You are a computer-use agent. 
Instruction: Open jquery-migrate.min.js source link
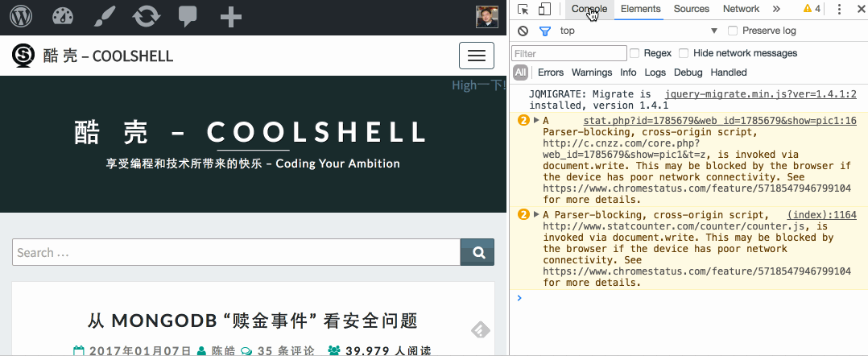point(760,94)
